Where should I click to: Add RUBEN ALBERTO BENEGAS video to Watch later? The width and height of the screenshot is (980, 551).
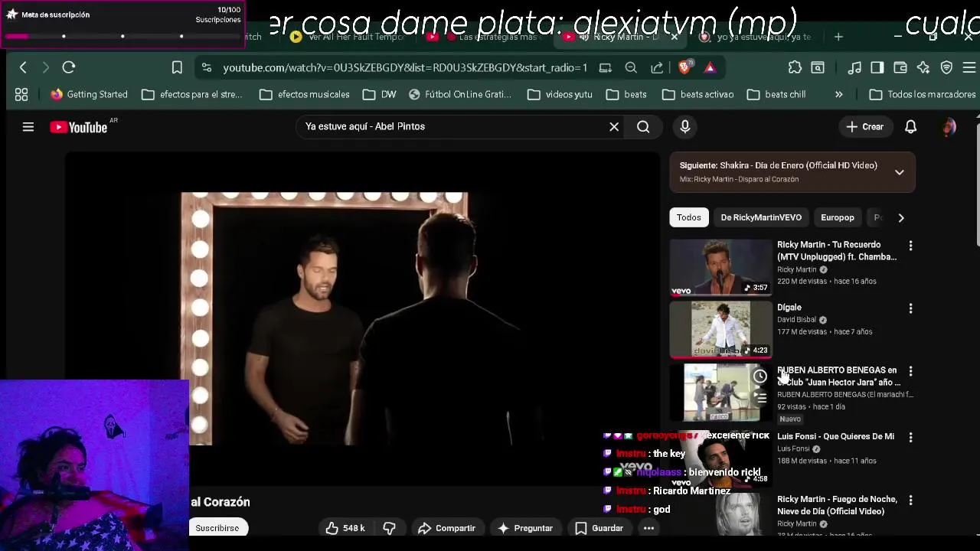pyautogui.click(x=759, y=377)
